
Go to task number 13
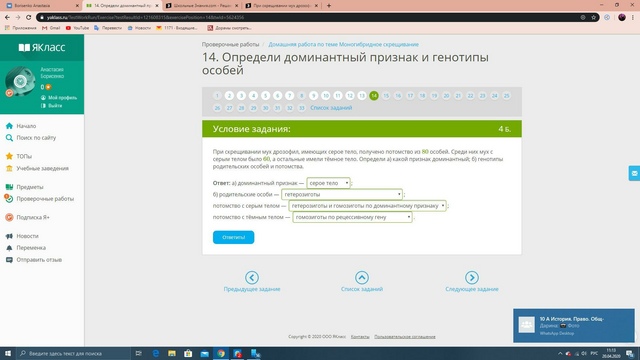(362, 96)
